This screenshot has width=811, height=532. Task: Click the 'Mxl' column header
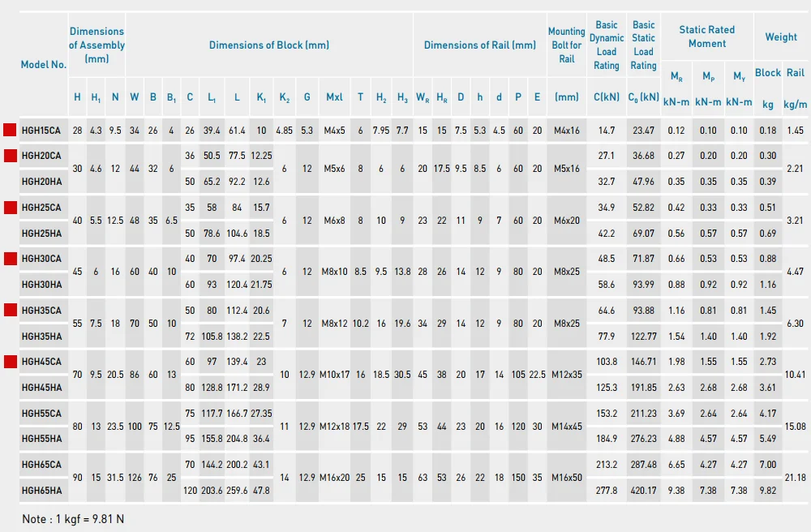334,97
